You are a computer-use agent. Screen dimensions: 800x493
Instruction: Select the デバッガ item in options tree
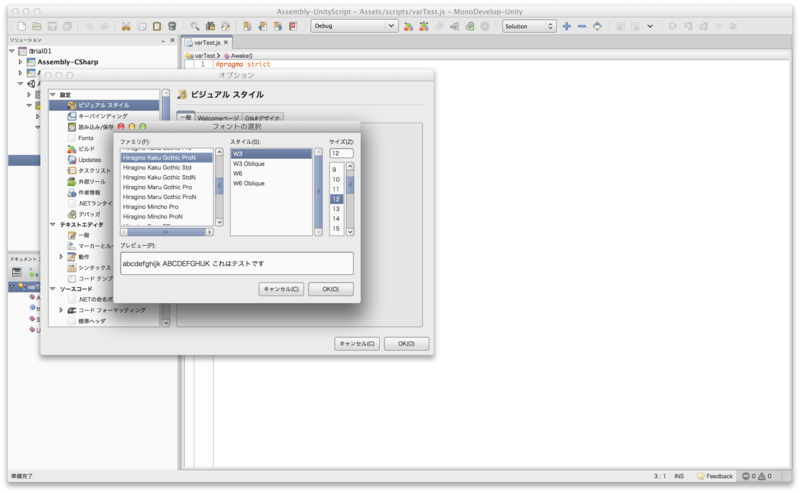89,214
